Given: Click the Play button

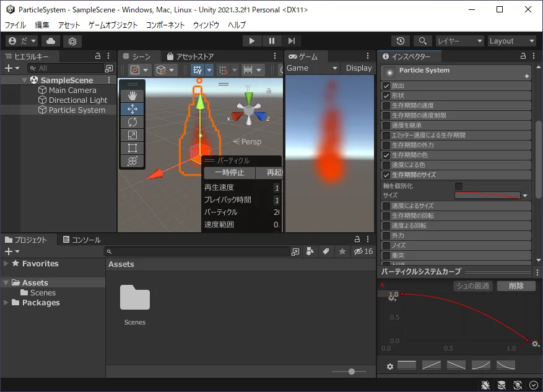Looking at the screenshot, I should pyautogui.click(x=252, y=41).
